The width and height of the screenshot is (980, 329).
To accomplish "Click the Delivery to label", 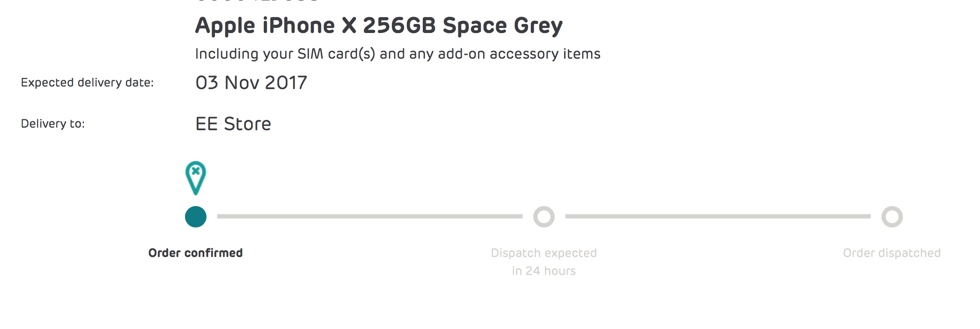I will (x=53, y=124).
